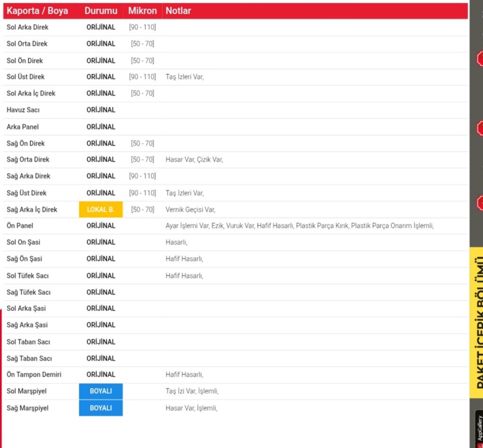Click the Durumu column header
Viewport: 483px width, 448px height.
click(101, 11)
